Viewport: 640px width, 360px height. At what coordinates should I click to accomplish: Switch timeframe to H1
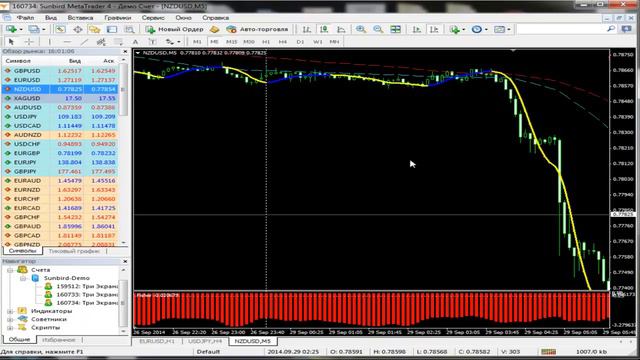pos(266,42)
